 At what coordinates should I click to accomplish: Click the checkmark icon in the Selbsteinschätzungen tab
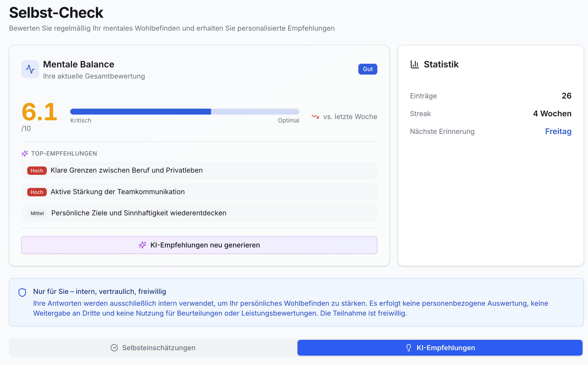point(114,348)
